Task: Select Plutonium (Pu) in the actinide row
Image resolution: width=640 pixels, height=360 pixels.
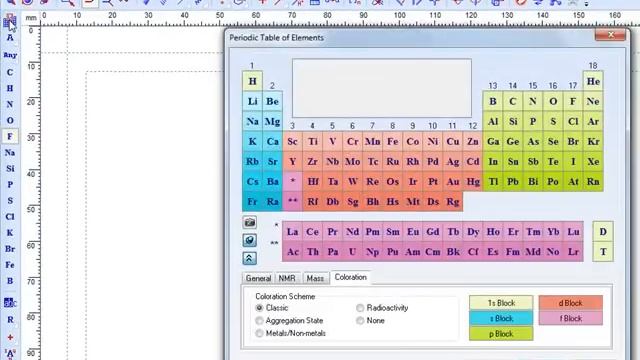Action: coord(393,252)
